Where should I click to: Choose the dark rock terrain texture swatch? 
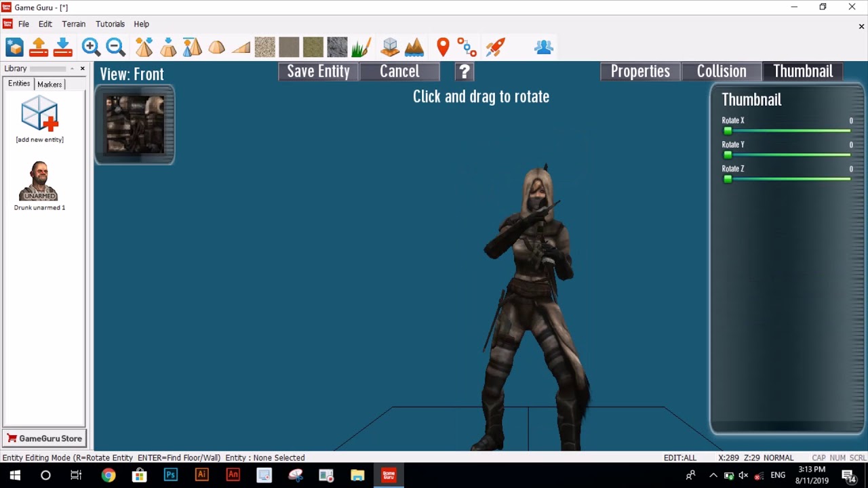(x=337, y=47)
